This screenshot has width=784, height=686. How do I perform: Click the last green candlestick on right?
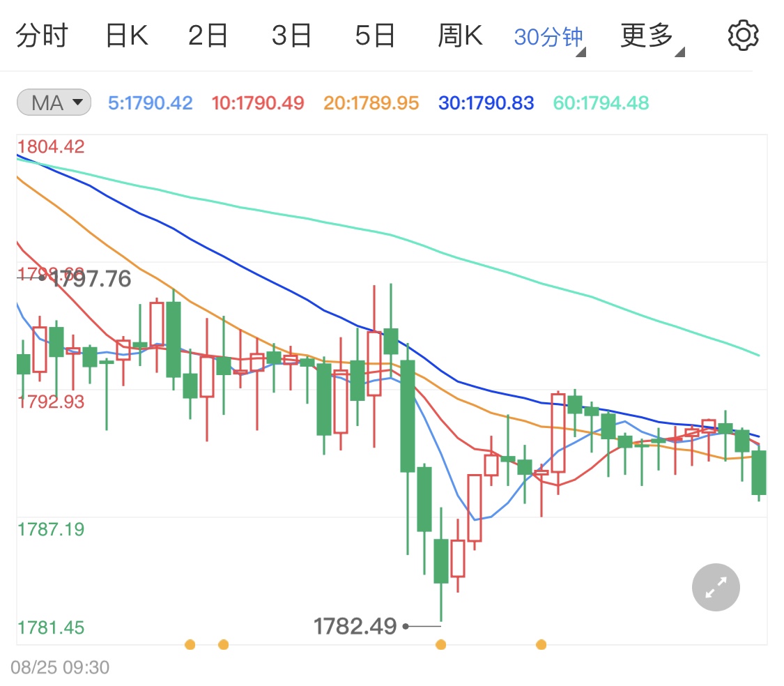click(759, 473)
